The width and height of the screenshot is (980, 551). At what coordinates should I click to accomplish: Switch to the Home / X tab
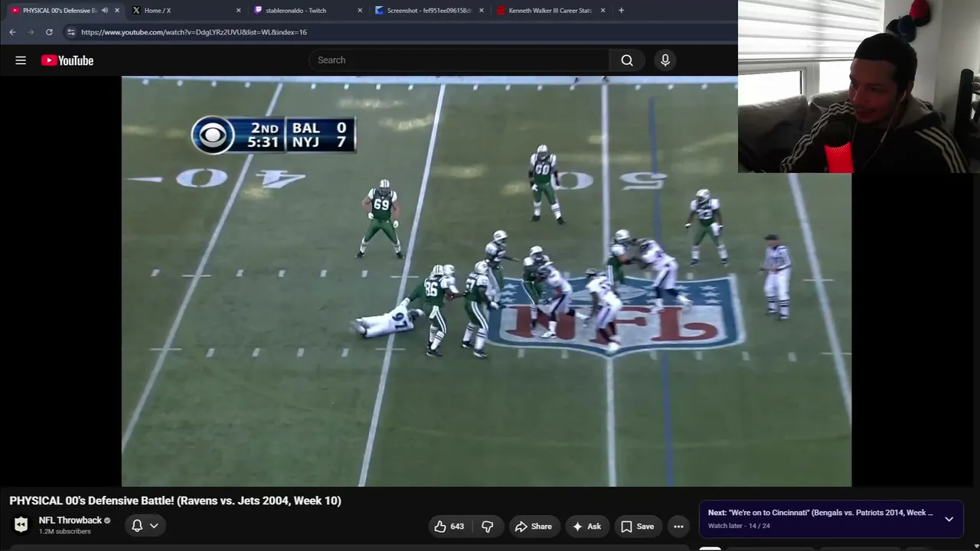click(x=185, y=11)
